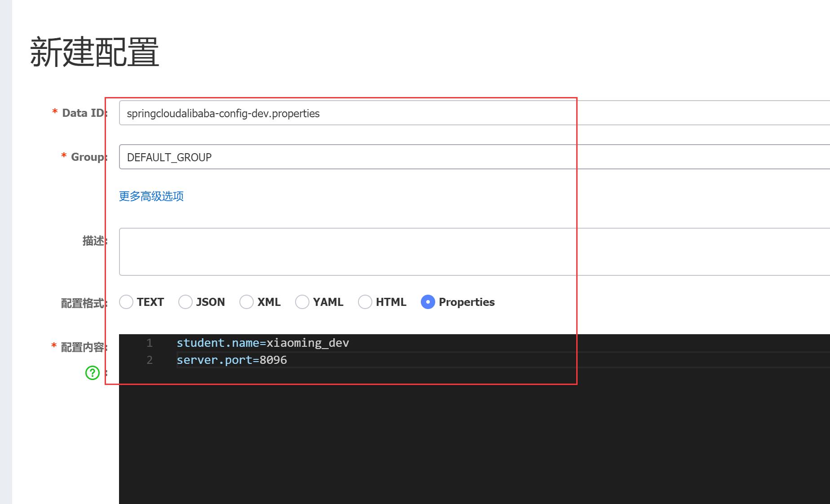Click the green help question mark icon

(x=93, y=373)
